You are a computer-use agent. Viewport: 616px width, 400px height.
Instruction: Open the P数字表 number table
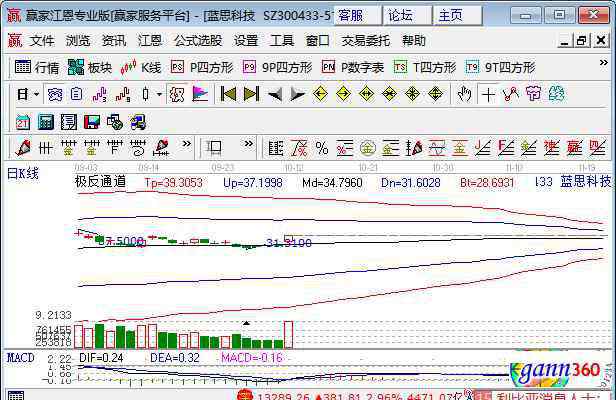tap(353, 67)
